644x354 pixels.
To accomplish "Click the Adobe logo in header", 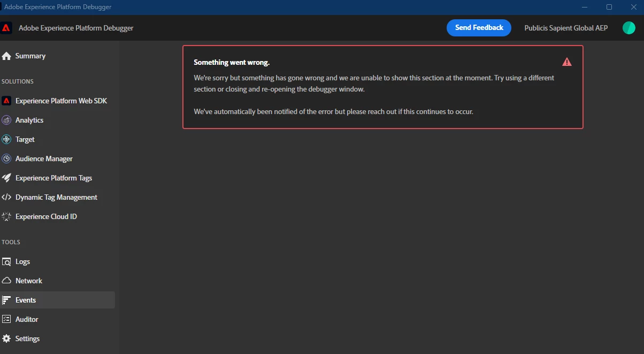I will point(6,28).
